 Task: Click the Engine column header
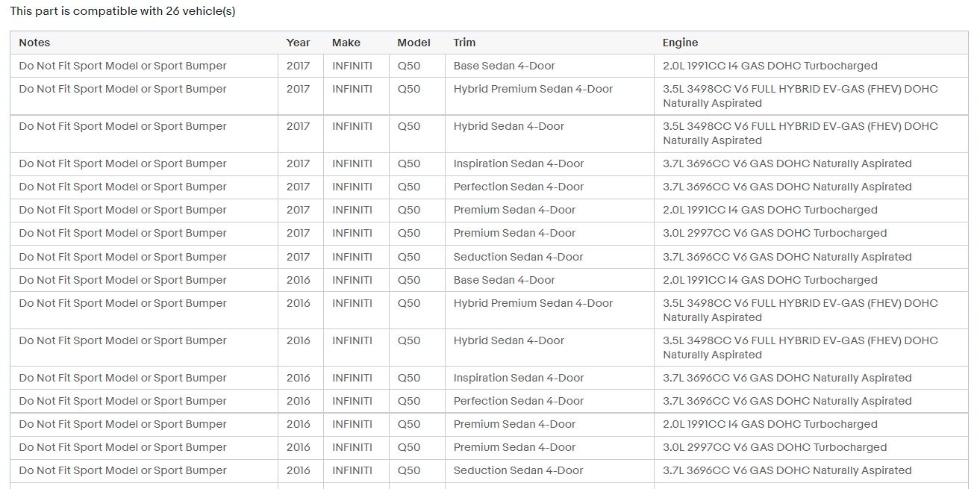(680, 43)
